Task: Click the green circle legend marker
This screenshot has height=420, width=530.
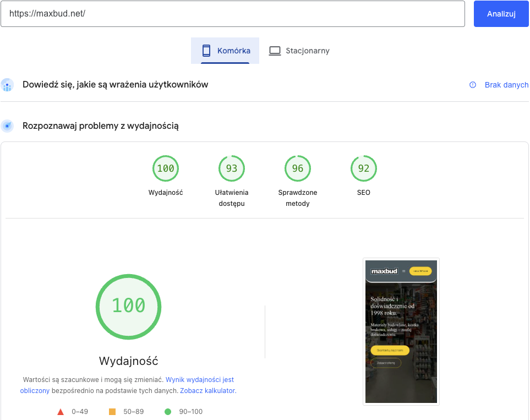Action: (168, 411)
